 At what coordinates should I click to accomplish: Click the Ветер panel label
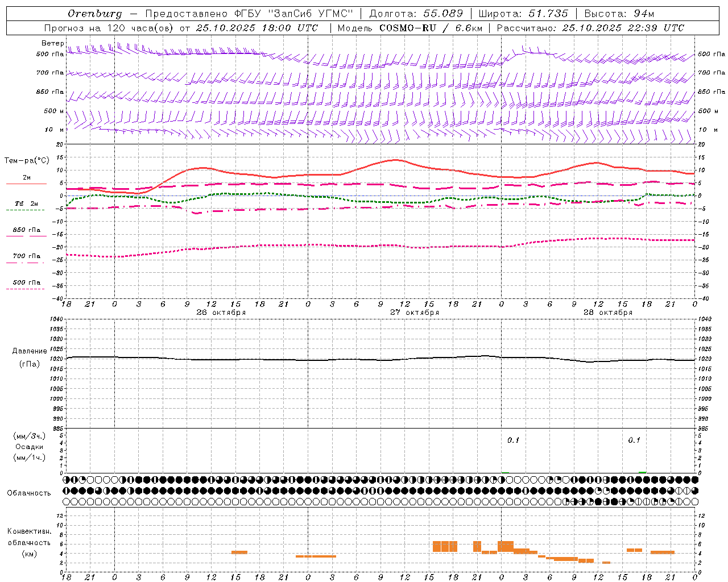(x=52, y=43)
